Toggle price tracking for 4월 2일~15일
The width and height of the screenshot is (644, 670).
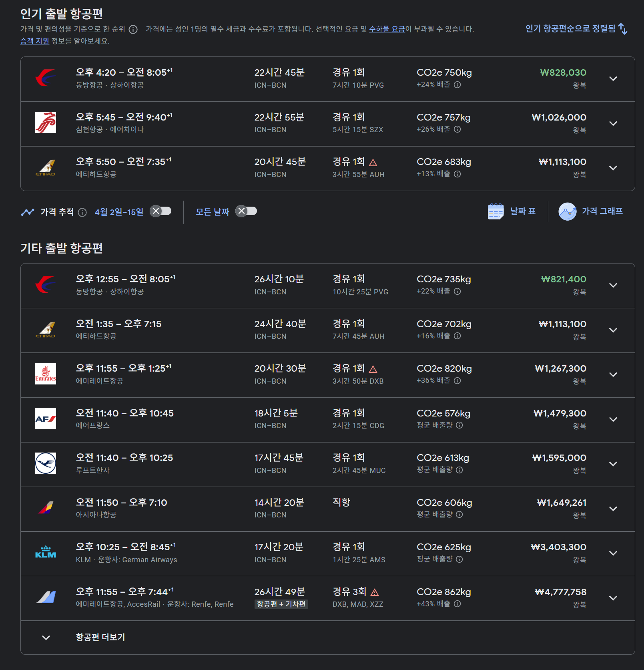160,211
